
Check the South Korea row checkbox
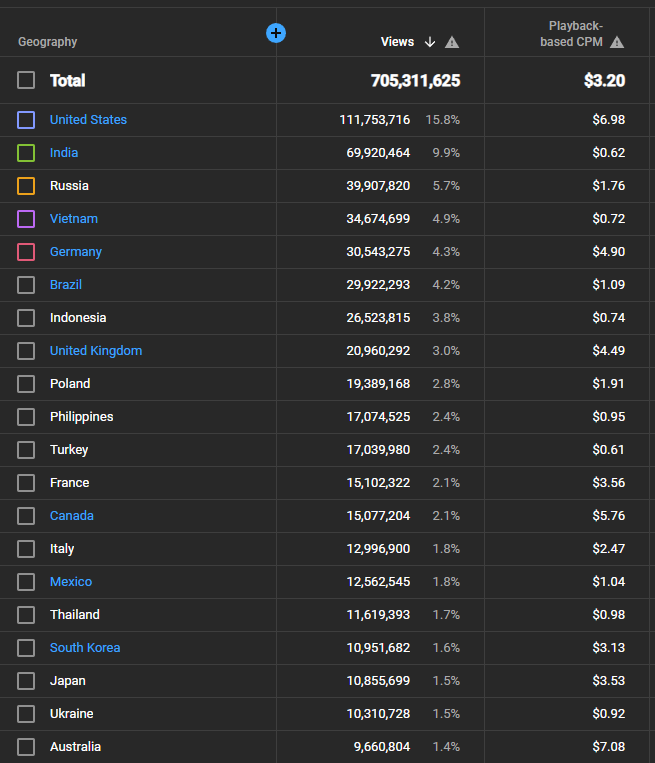26,648
